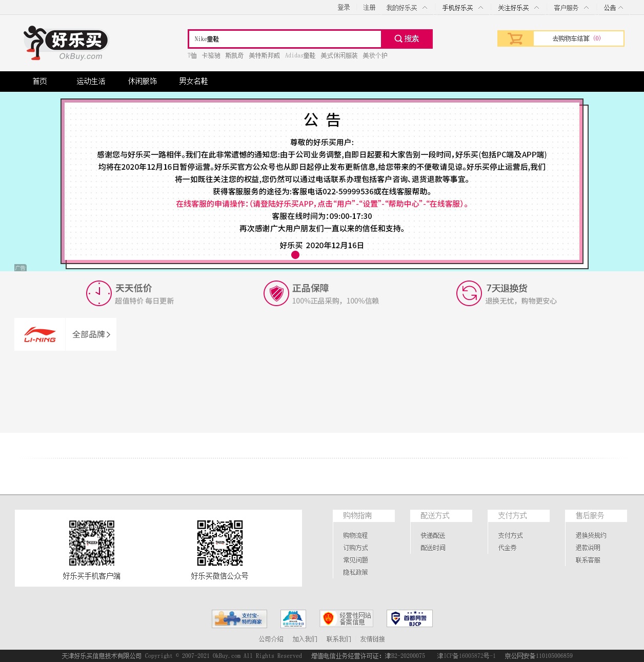Click the 卡骆驰 hot search keyword
The width and height of the screenshot is (644, 662).
[x=211, y=55]
